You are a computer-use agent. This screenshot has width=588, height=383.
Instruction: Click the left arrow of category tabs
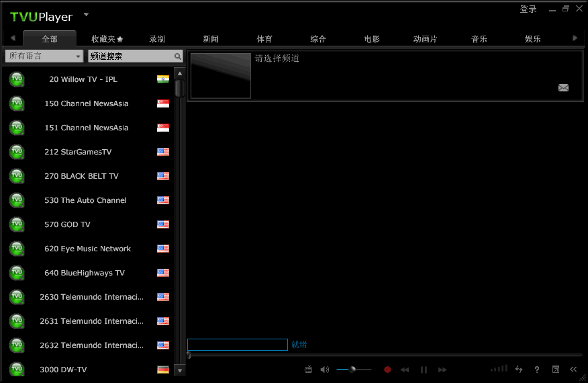pyautogui.click(x=13, y=38)
